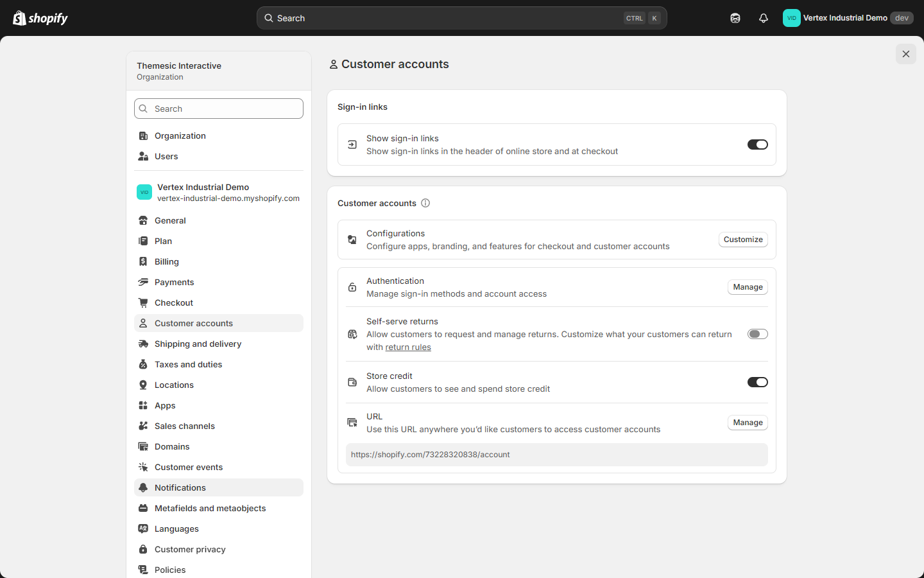Click the Customer privacy lock icon
Viewport: 924px width, 578px height.
coord(143,549)
